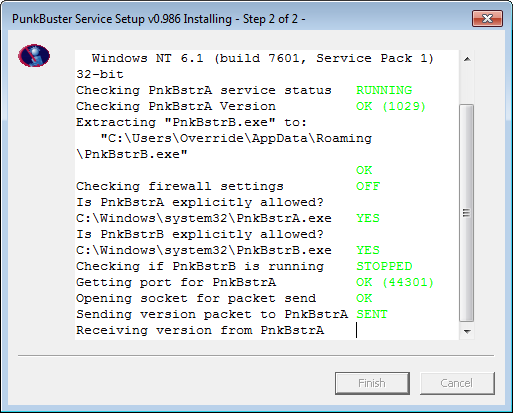Click the green OFF firewall status
This screenshot has width=513, height=413.
(x=368, y=186)
